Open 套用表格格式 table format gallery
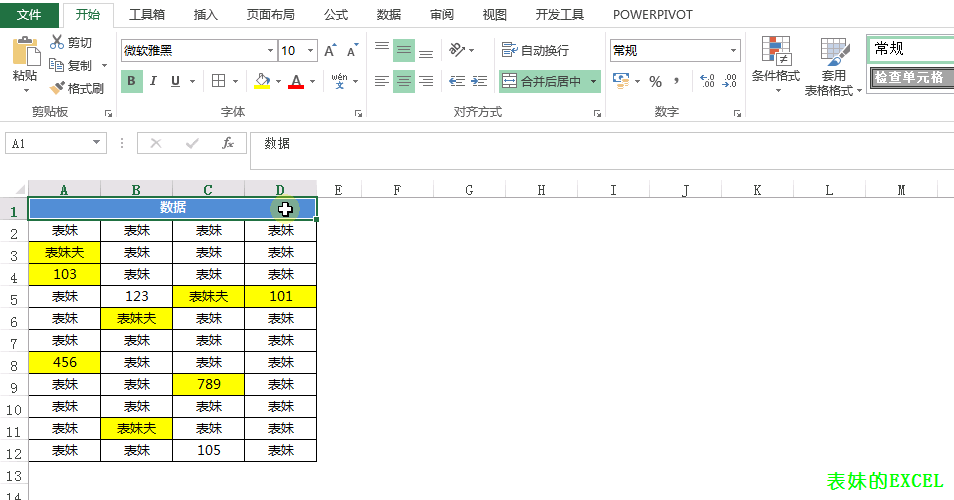 coord(834,66)
